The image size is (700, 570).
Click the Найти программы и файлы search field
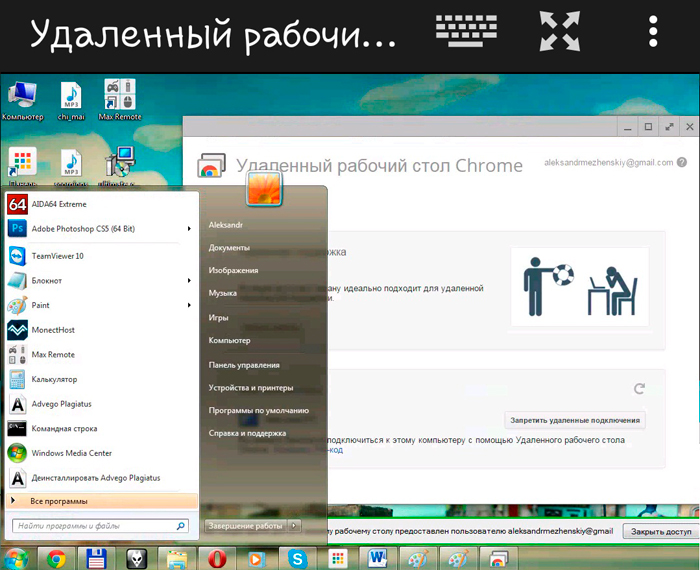tap(100, 526)
